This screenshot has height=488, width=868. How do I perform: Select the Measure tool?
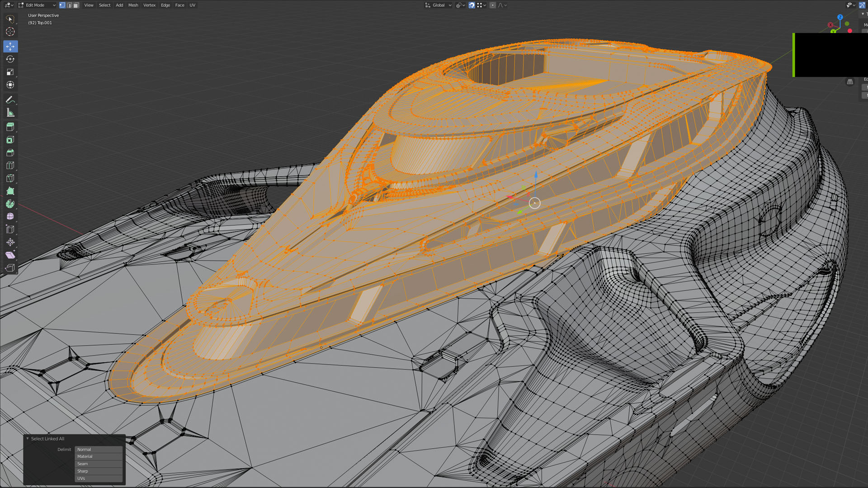(x=10, y=113)
